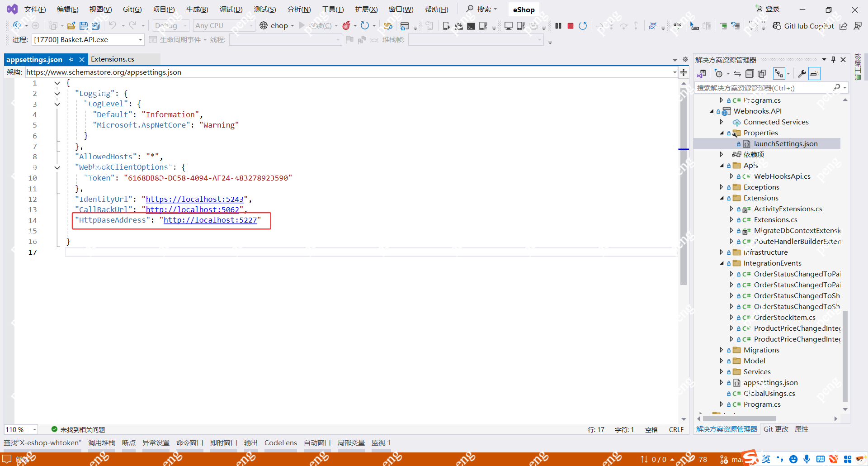Toggle pin on appsettings.json tab
This screenshot has height=466, width=868.
(x=71, y=60)
